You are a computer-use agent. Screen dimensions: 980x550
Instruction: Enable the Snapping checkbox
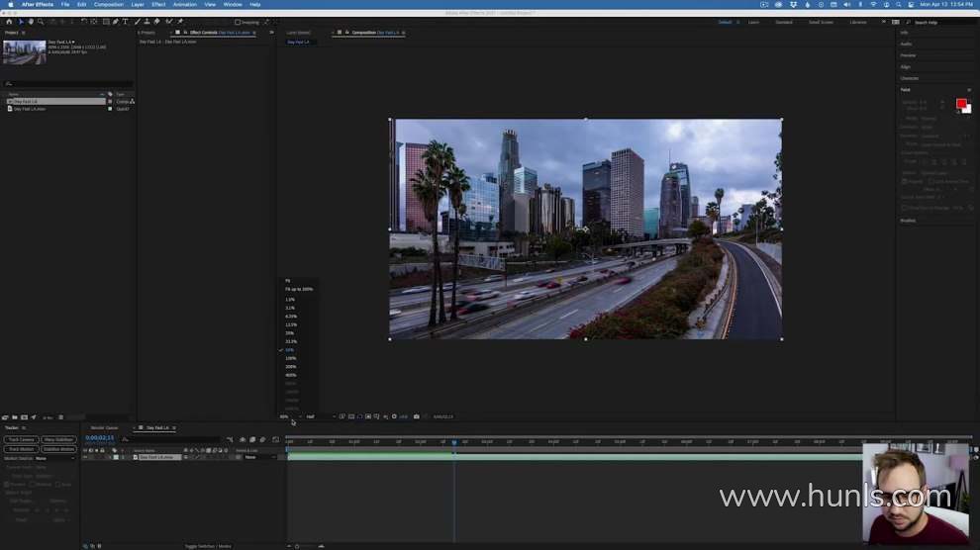pos(238,22)
